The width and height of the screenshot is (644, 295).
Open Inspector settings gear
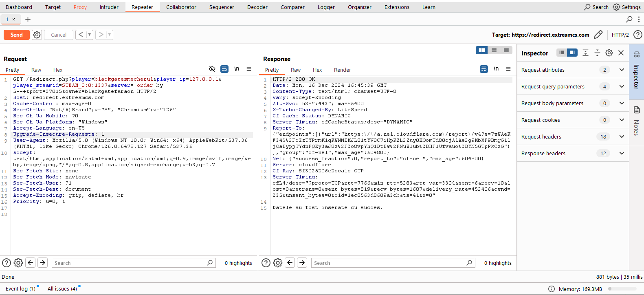pos(609,53)
